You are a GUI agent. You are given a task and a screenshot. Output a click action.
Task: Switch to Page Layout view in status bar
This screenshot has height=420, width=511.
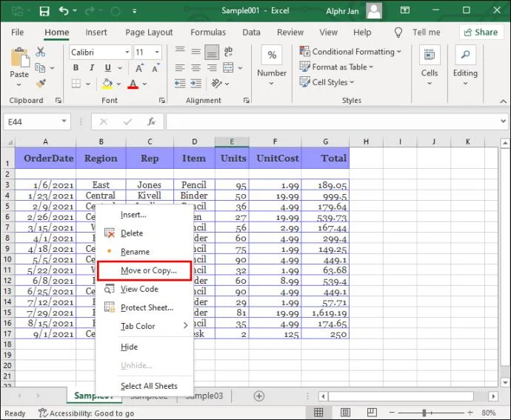point(345,413)
